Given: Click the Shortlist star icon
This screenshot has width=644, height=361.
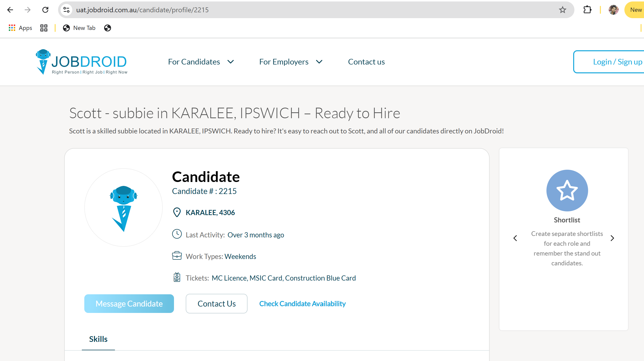Looking at the screenshot, I should click(567, 190).
